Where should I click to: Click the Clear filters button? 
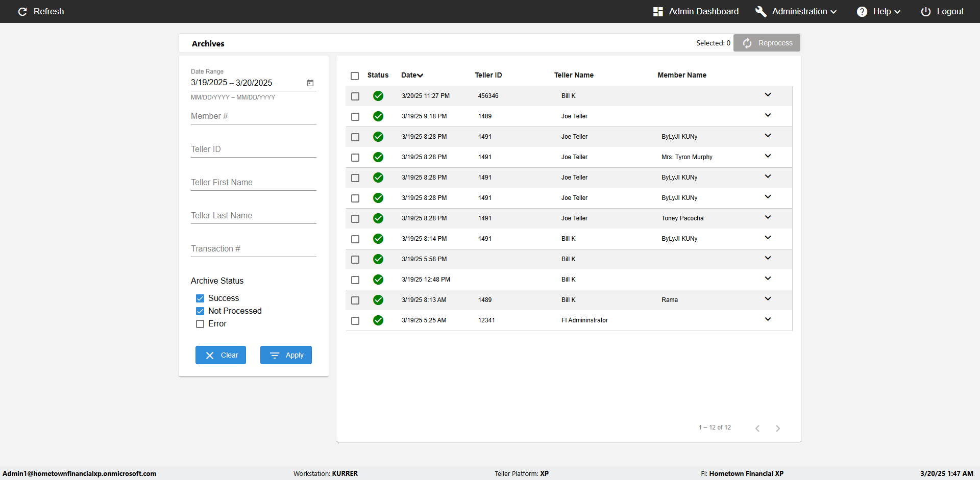[x=220, y=355]
